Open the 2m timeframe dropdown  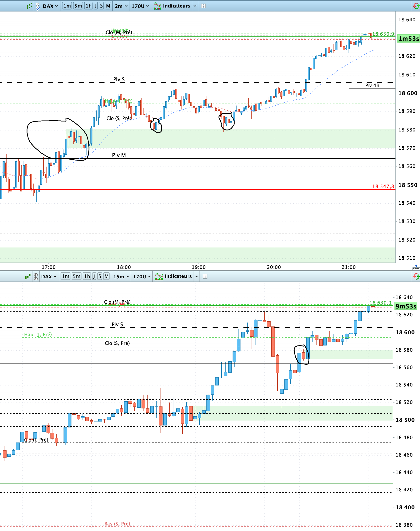tap(121, 6)
